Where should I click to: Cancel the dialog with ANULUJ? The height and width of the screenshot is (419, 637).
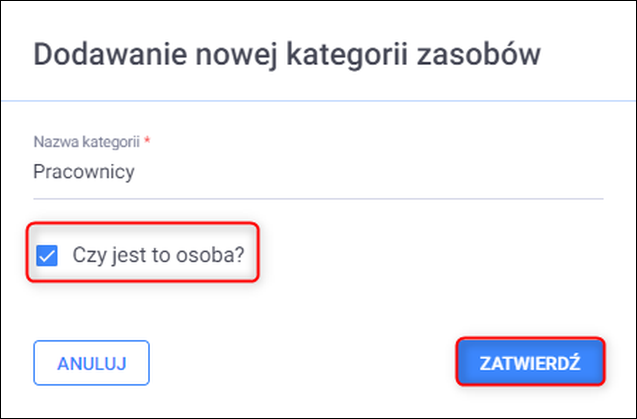pos(91,363)
